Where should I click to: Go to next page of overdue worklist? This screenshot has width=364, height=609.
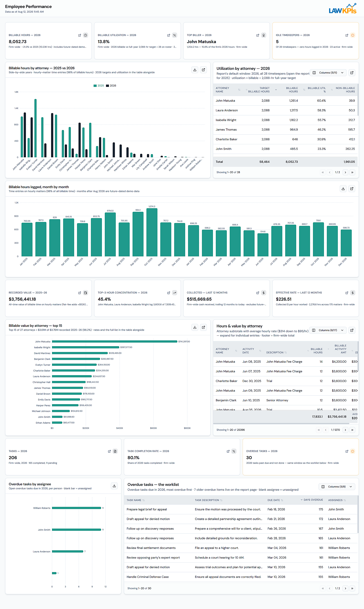point(345,588)
